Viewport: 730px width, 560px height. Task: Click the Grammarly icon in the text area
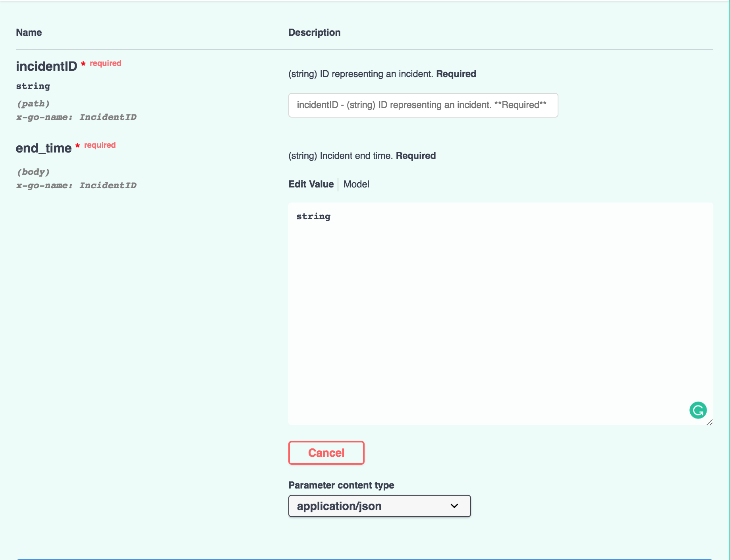pyautogui.click(x=698, y=410)
